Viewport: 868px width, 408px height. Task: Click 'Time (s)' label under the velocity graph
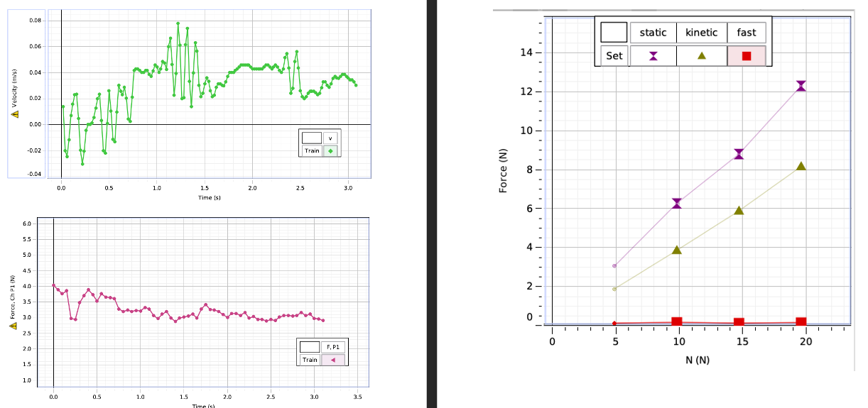coord(210,197)
